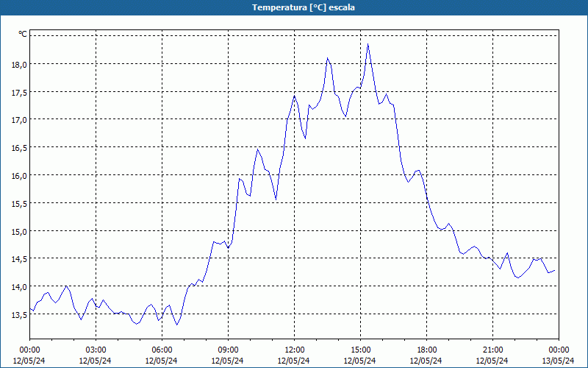
Task: Click the 16,0 y-axis label
Action: pyautogui.click(x=19, y=175)
